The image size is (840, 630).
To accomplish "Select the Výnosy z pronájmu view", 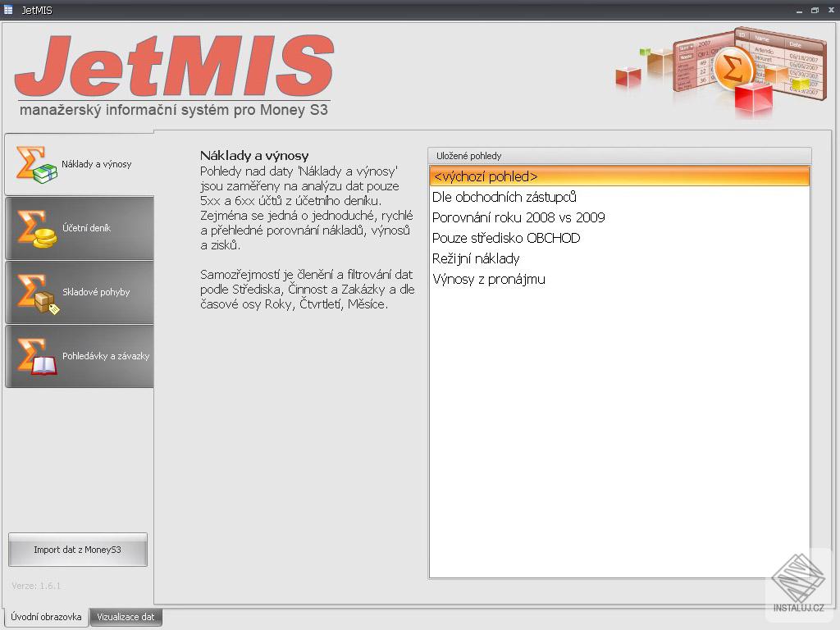I will pyautogui.click(x=619, y=279).
